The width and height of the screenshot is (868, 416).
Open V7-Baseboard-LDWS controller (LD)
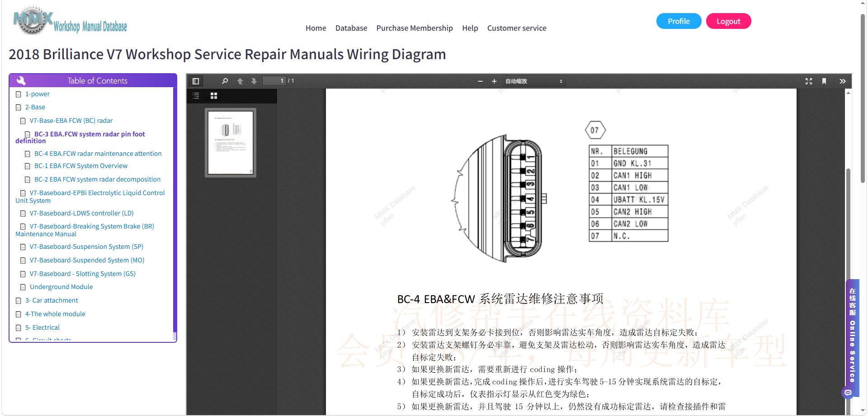(82, 213)
